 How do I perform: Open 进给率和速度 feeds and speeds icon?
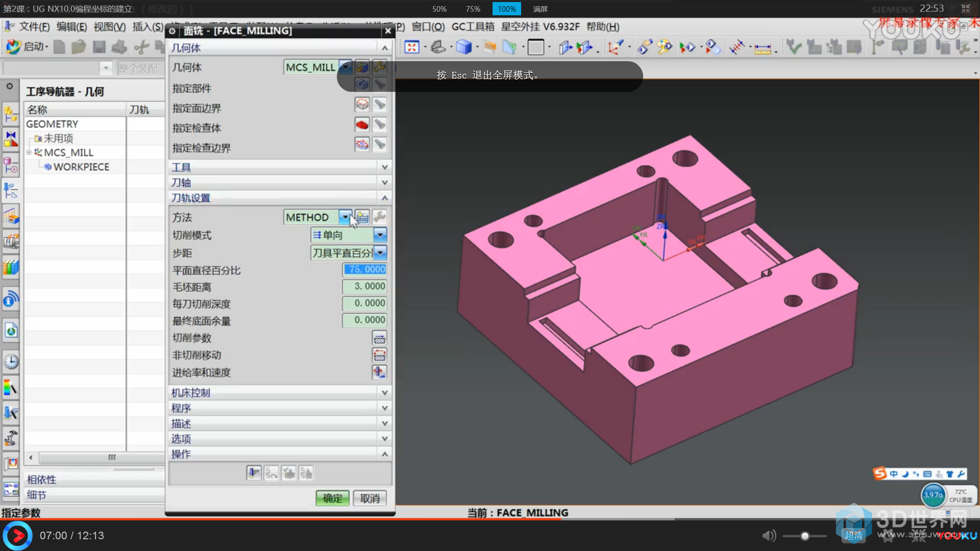[x=379, y=372]
